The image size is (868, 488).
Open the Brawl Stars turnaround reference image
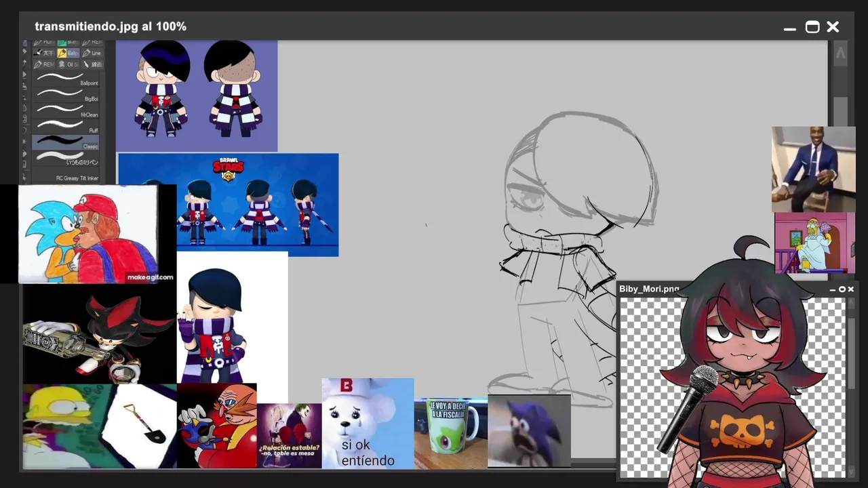[x=257, y=204]
